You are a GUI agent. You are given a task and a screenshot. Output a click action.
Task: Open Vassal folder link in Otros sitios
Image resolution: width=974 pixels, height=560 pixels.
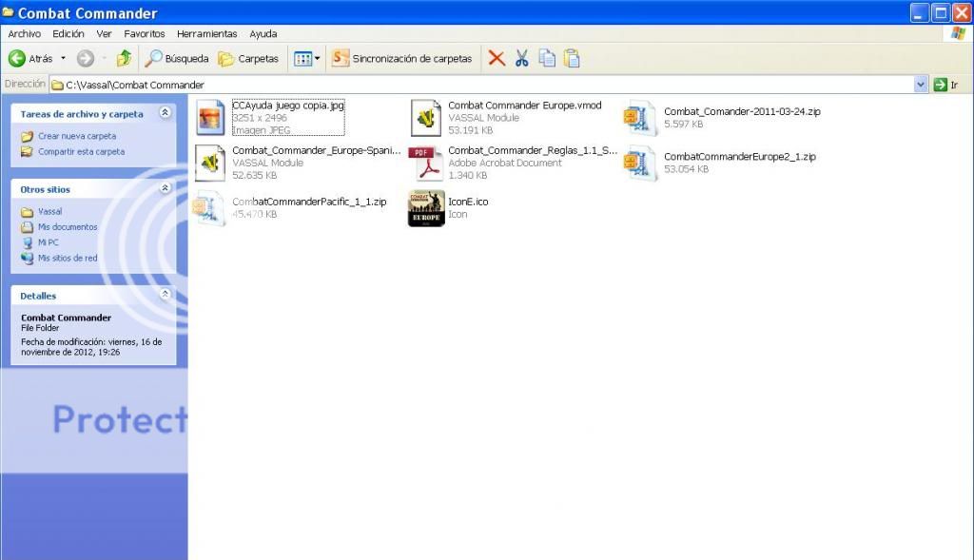pos(49,212)
